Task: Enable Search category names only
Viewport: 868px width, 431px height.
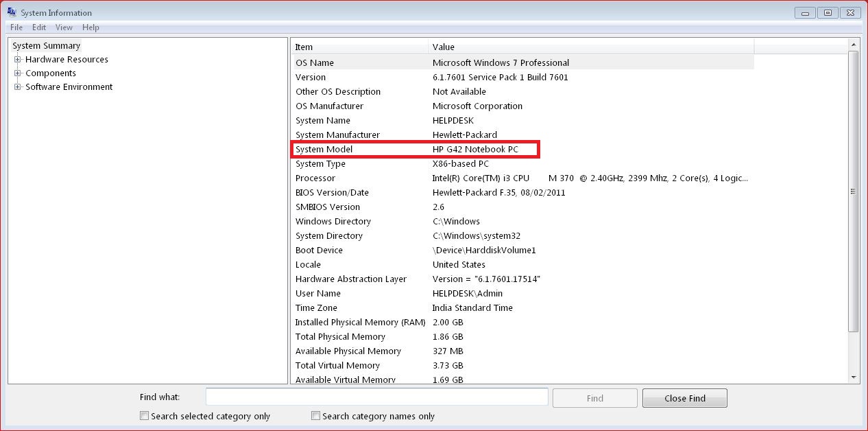Action: (315, 415)
